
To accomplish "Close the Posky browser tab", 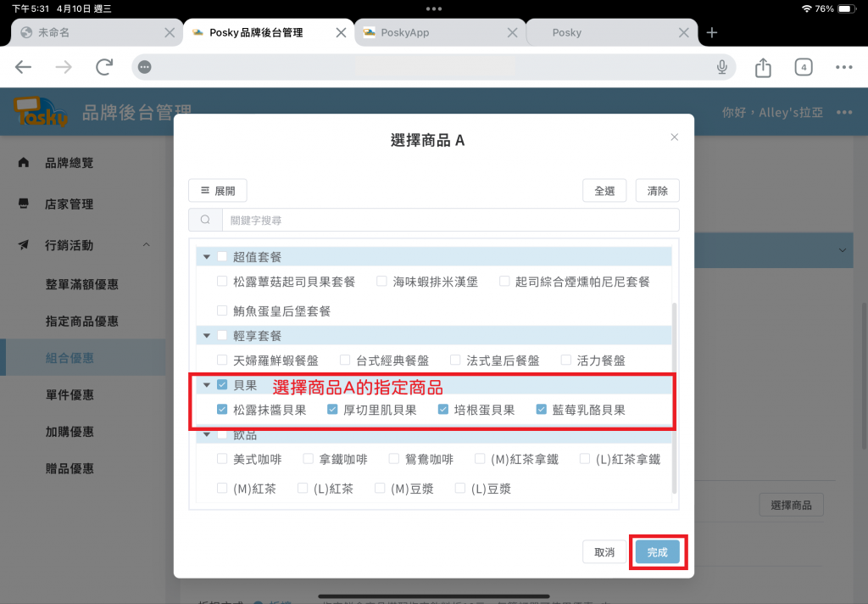I will click(684, 33).
